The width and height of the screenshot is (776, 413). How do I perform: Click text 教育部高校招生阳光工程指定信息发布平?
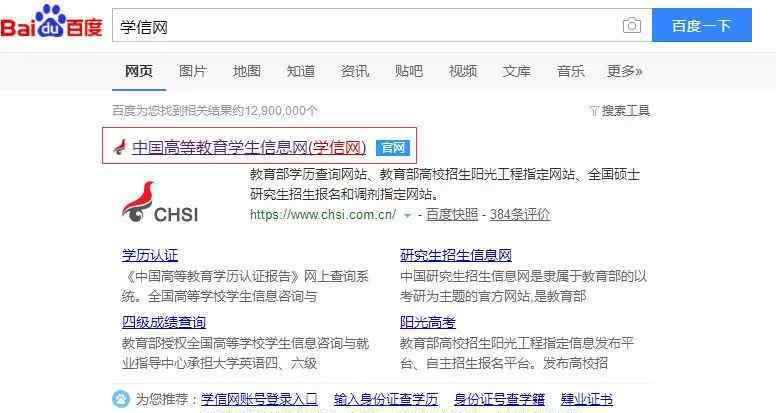[517, 343]
